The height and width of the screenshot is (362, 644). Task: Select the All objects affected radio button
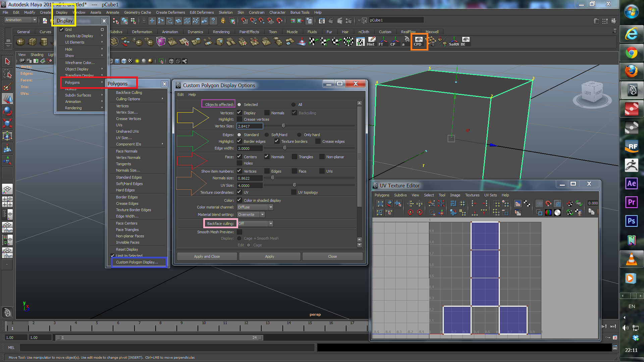pos(293,105)
